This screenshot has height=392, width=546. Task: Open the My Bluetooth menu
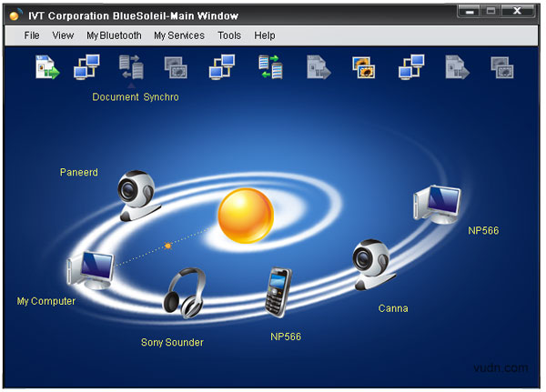tap(114, 35)
